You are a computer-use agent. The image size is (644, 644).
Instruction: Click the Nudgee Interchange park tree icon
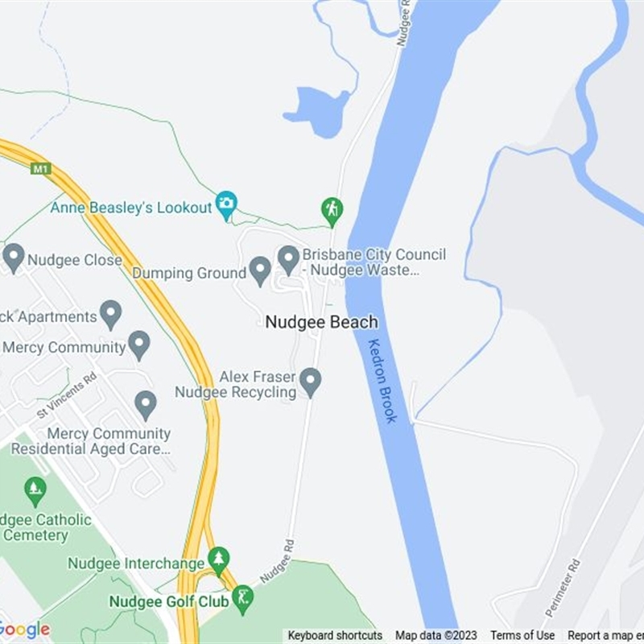[218, 561]
